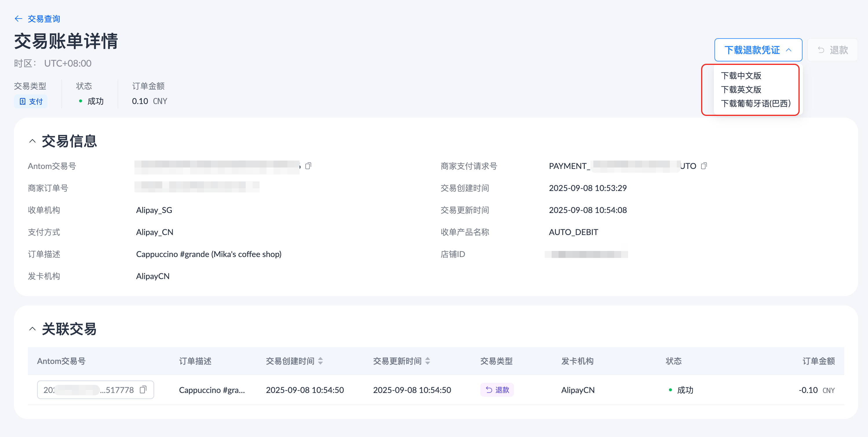Click the Antom交易号 column header

pyautogui.click(x=61, y=361)
